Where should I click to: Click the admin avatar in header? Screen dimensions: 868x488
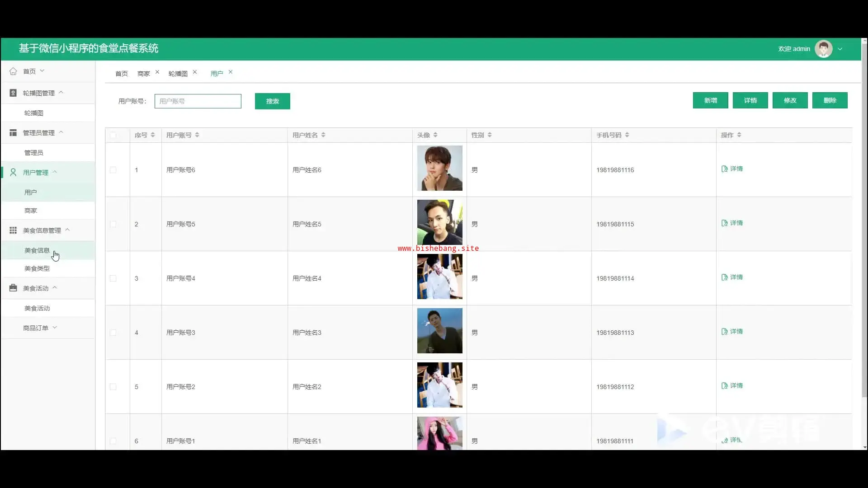coord(823,49)
